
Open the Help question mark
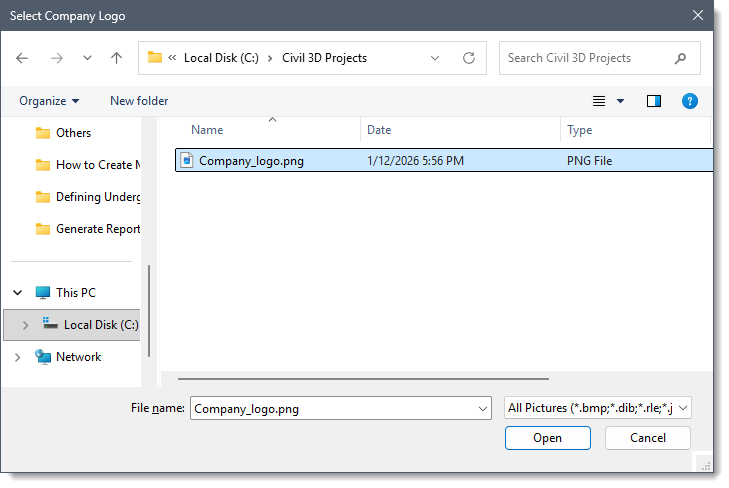click(x=689, y=101)
